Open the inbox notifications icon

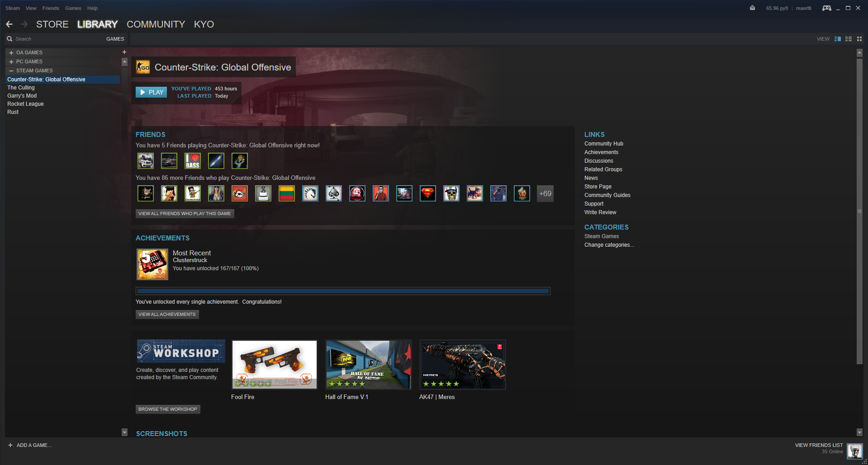[752, 8]
